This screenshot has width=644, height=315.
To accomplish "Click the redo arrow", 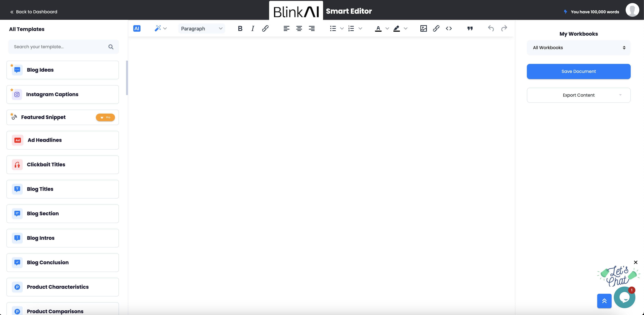I will (504, 28).
